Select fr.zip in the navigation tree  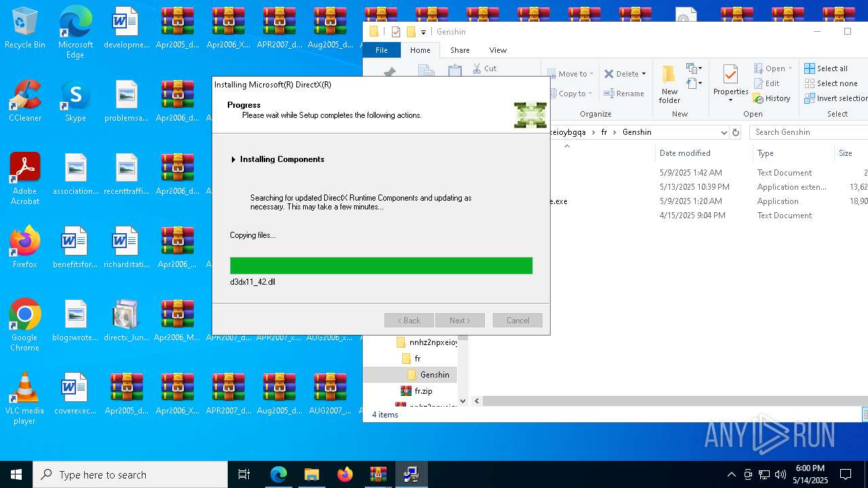click(416, 391)
